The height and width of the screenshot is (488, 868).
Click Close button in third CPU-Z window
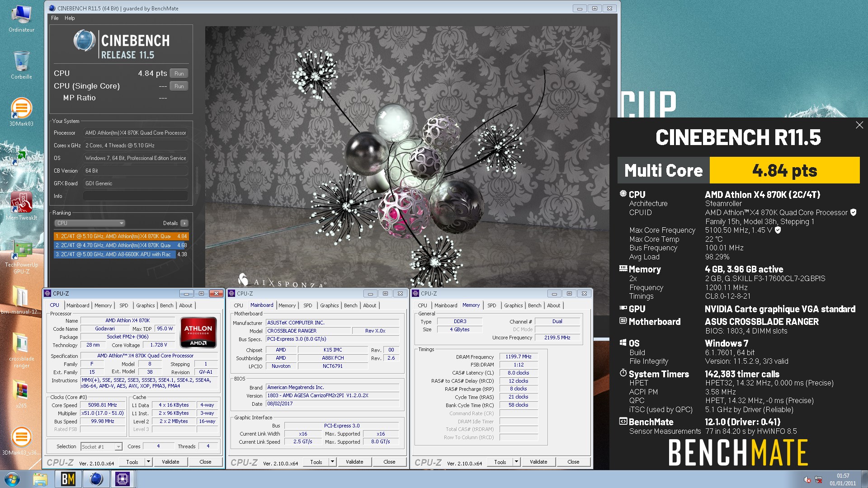[x=573, y=462]
